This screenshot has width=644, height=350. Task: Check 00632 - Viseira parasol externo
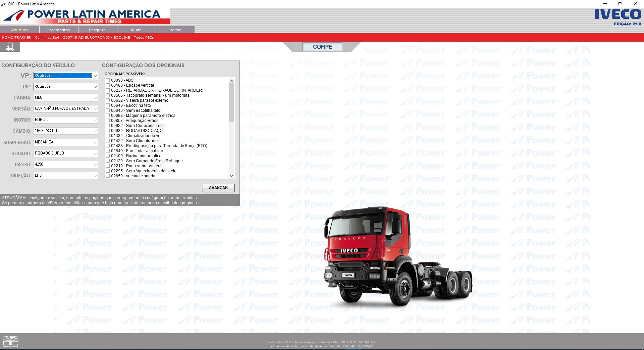point(108,100)
